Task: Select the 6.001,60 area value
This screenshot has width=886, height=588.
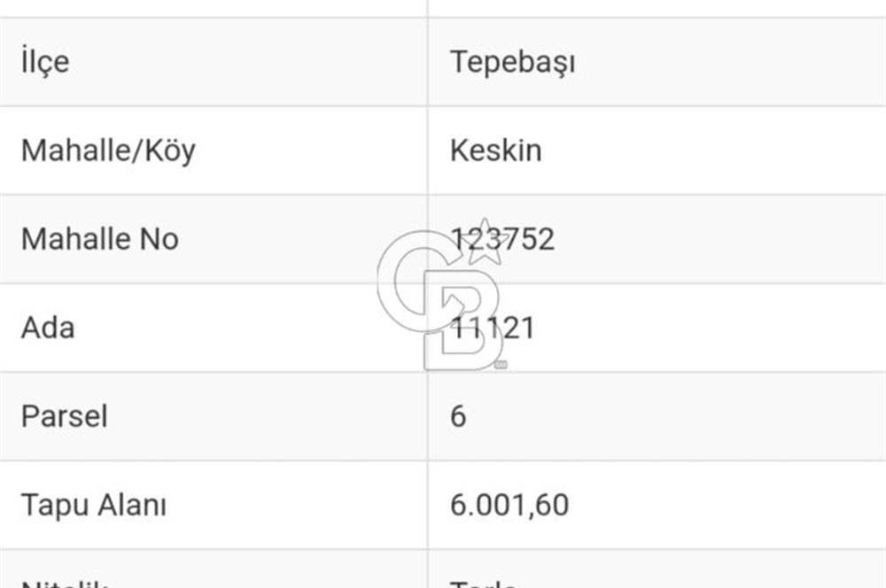Action: [x=509, y=506]
